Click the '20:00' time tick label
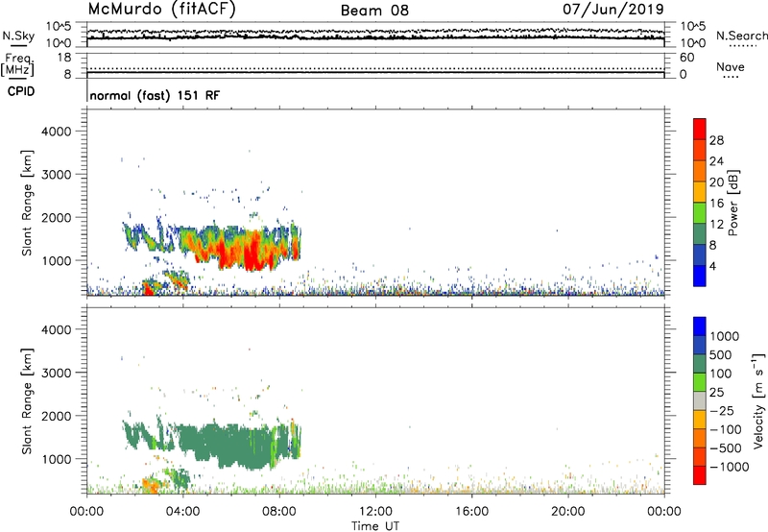Screen dimensions: 768x532 pyautogui.click(x=567, y=512)
